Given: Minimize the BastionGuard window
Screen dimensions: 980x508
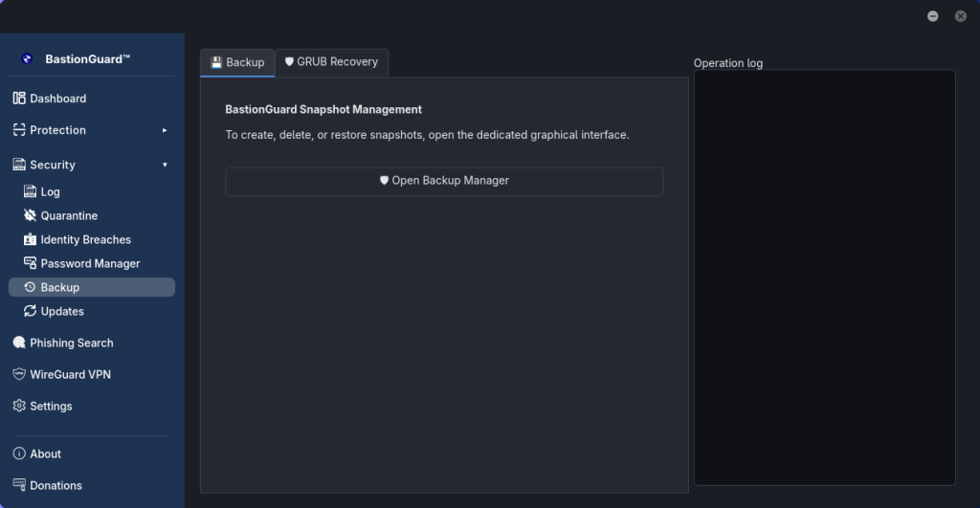Looking at the screenshot, I should [x=932, y=16].
